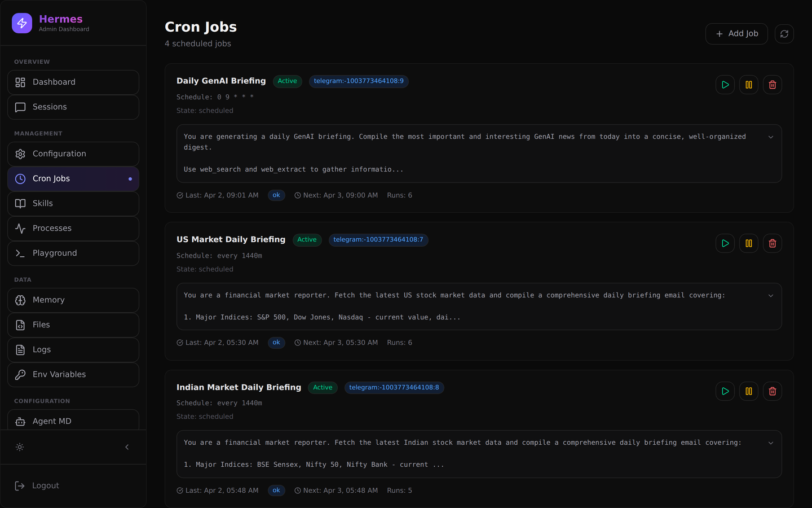
Task: Click "Last: Apr 2, 05:30 AM" text
Action: (218, 343)
